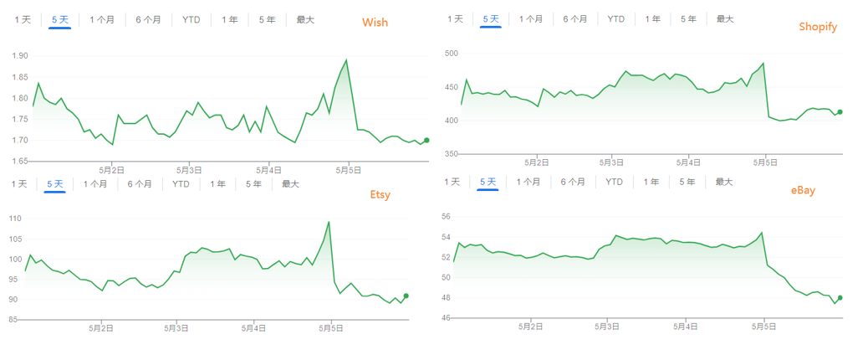Choose 1天 range for the Etsy chart
Image resolution: width=868 pixels, height=350 pixels.
point(18,183)
